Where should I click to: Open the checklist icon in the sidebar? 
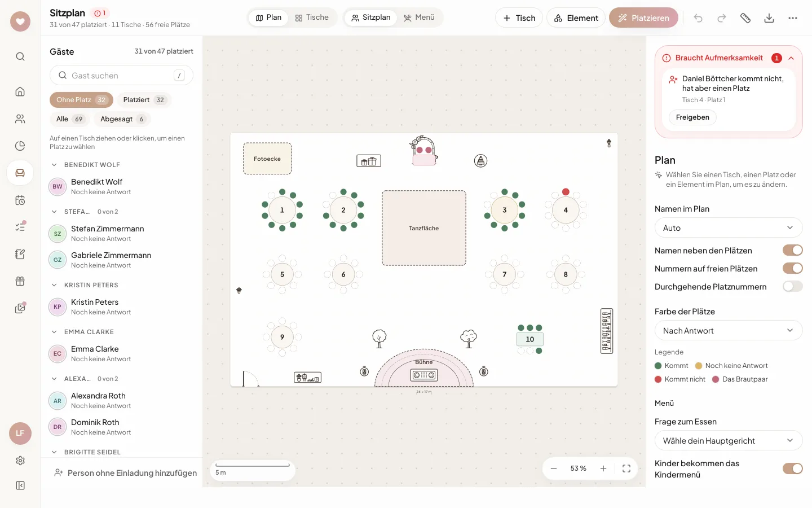pyautogui.click(x=20, y=227)
